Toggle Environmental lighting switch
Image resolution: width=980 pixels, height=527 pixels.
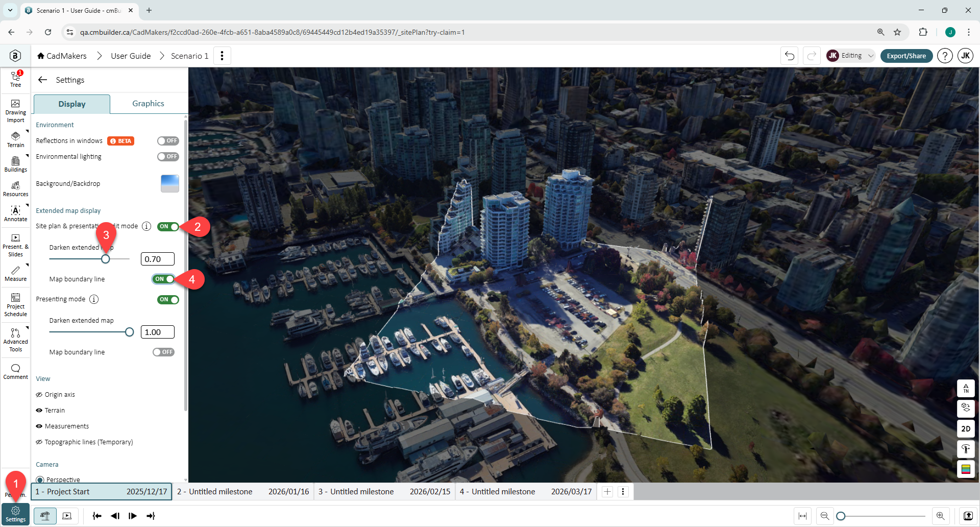pyautogui.click(x=168, y=157)
